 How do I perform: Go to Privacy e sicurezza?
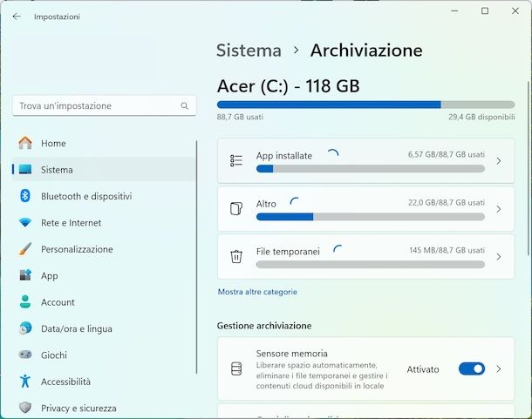[78, 408]
